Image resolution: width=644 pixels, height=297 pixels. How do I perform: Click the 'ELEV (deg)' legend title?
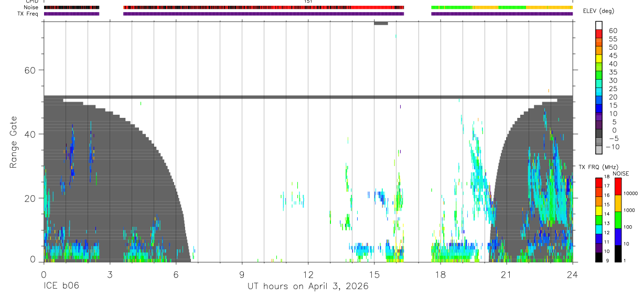(x=598, y=11)
